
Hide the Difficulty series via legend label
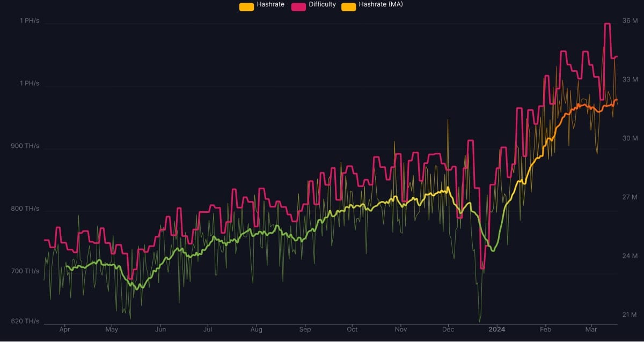click(x=322, y=5)
